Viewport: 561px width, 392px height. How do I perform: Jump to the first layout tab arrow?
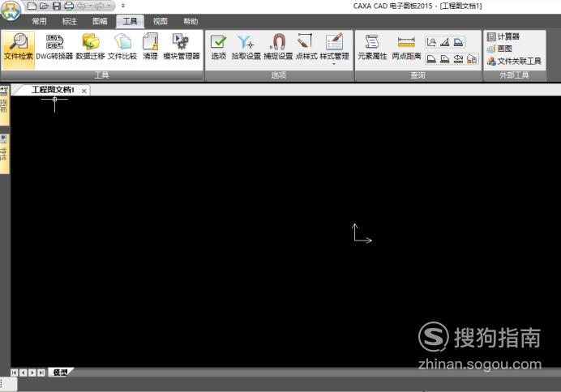pos(14,373)
